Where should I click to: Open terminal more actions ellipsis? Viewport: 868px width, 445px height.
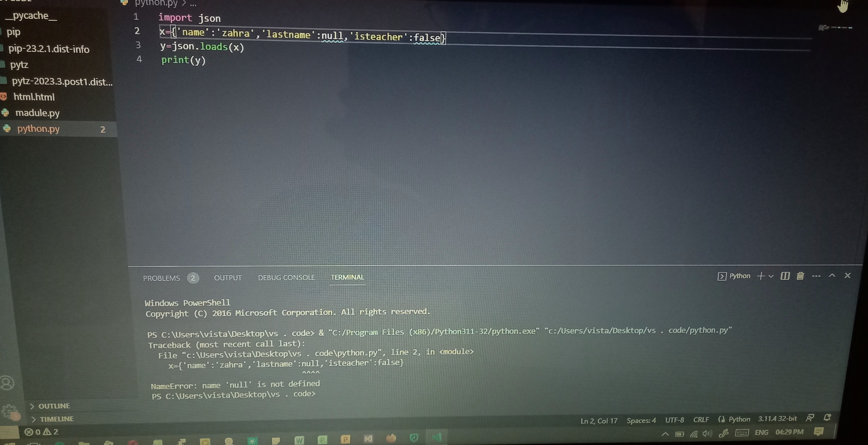point(816,276)
